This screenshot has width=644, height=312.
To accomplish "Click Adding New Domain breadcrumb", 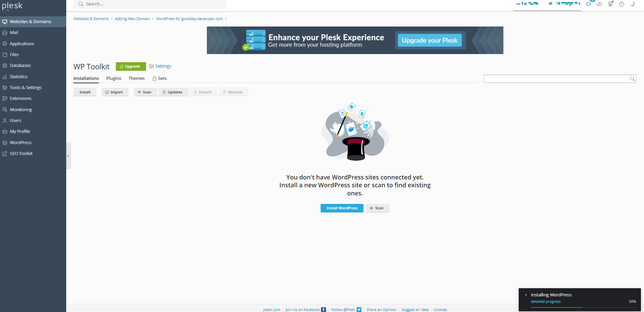I will [x=132, y=19].
